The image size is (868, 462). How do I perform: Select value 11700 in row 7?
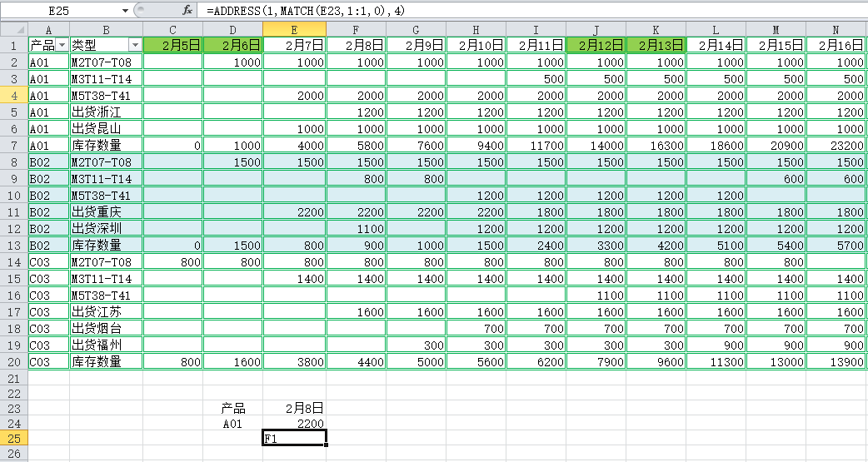[x=536, y=146]
